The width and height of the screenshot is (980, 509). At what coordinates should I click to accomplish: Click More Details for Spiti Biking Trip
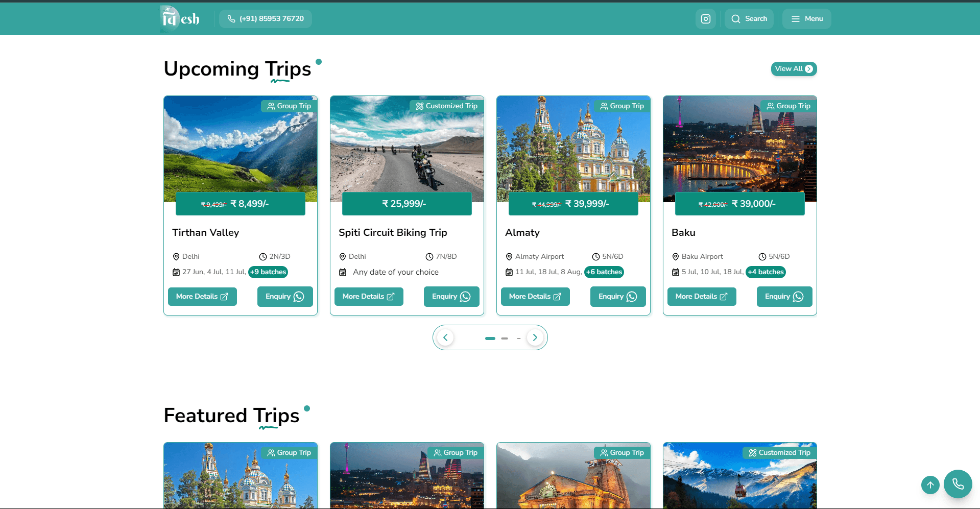pos(369,297)
